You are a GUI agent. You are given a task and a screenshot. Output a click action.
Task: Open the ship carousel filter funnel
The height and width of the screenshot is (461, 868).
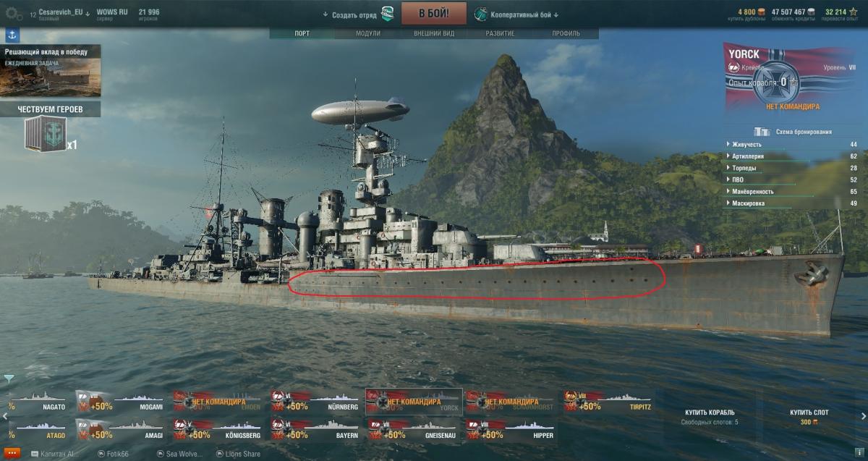[8, 378]
